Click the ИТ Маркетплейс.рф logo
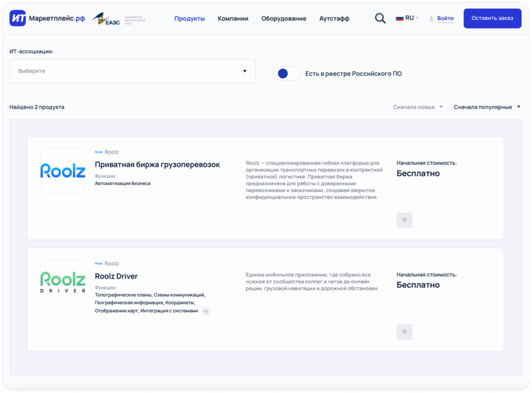532x393 pixels. coord(47,18)
